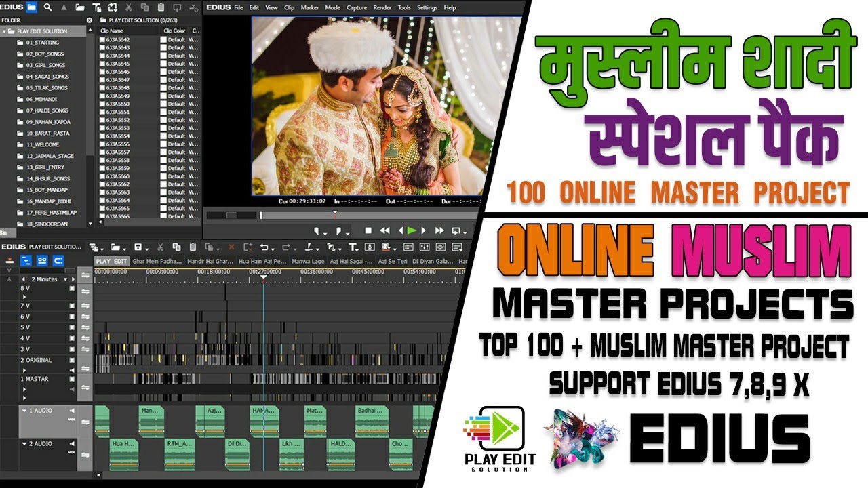Select the 10_BARAT_RASTA folder
The image size is (868, 488).
click(48, 133)
